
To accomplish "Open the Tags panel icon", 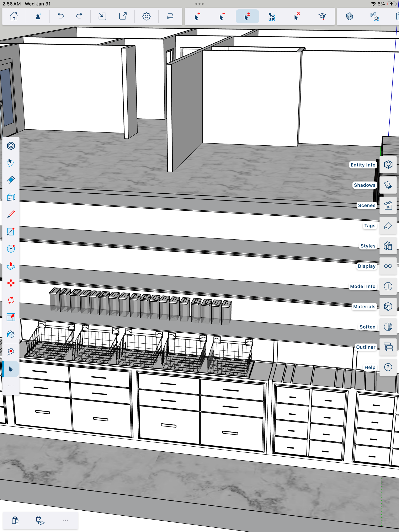I will (388, 226).
